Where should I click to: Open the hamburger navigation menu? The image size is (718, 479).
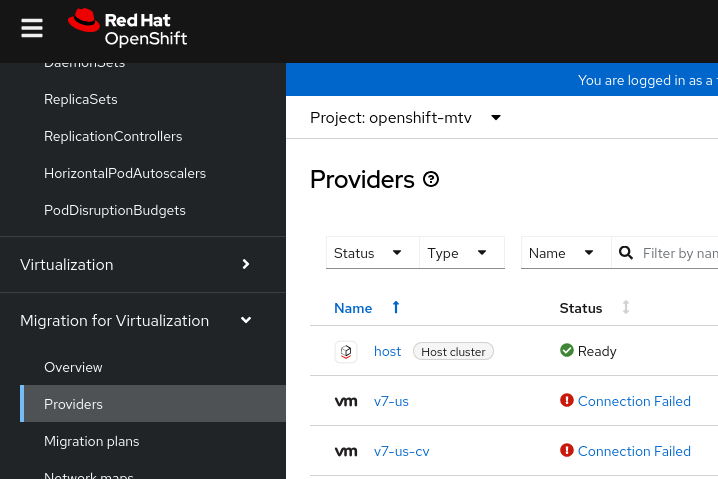[32, 28]
